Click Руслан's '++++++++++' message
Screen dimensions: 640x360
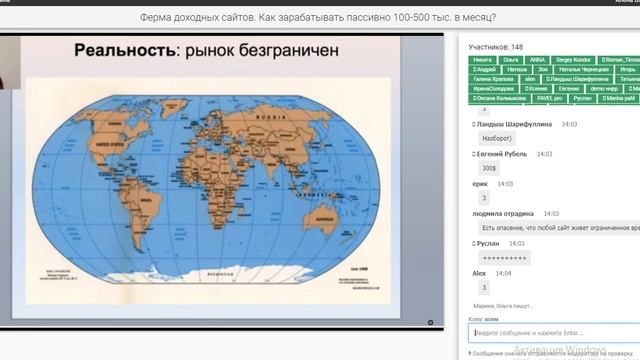pyautogui.click(x=504, y=258)
